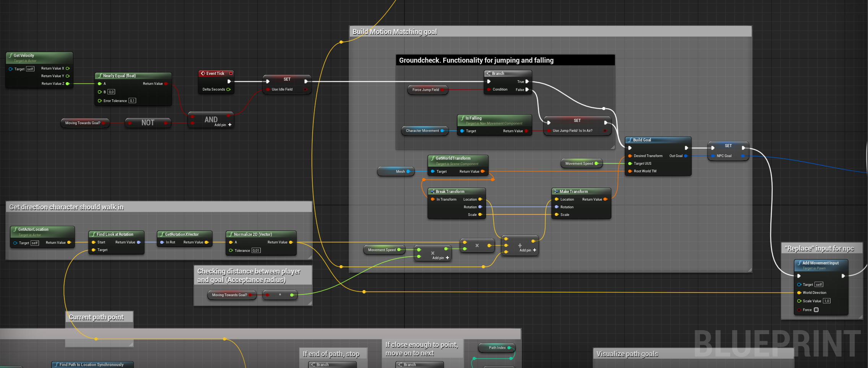Edit Error Tolerance value field
The image size is (868, 368).
(x=132, y=101)
